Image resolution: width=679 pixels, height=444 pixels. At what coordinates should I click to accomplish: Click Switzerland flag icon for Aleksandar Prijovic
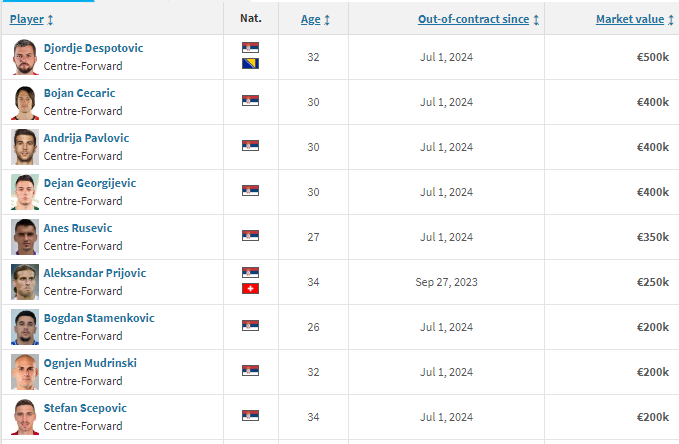(250, 288)
